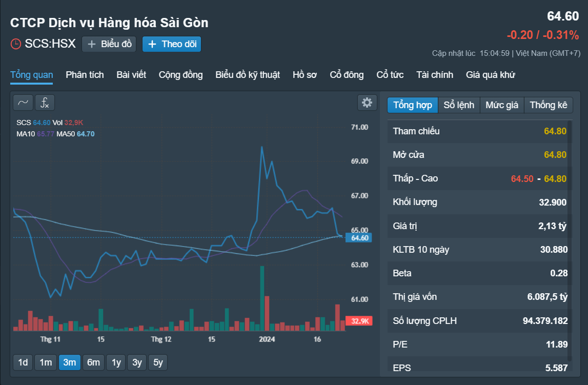Click the SCS:HSX ticker symbol
The width and height of the screenshot is (588, 385).
[x=50, y=44]
